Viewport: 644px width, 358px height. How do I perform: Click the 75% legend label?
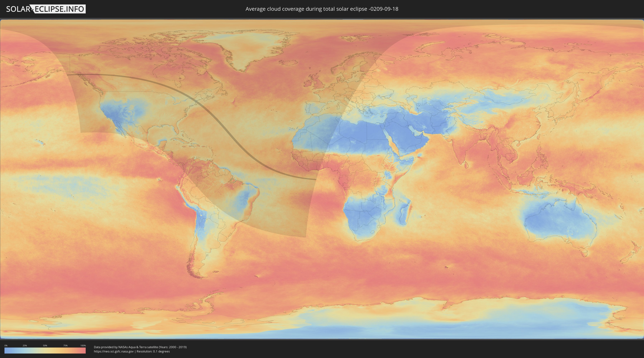(65, 345)
